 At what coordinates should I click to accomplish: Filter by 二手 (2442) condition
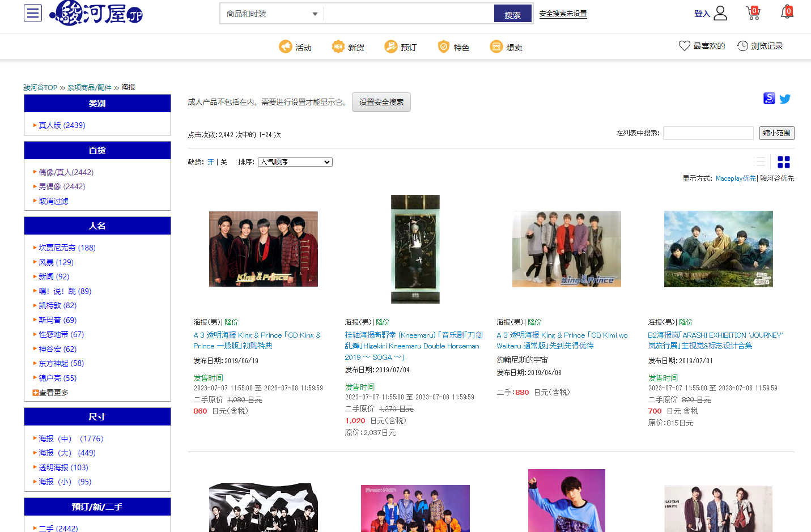pyautogui.click(x=58, y=528)
